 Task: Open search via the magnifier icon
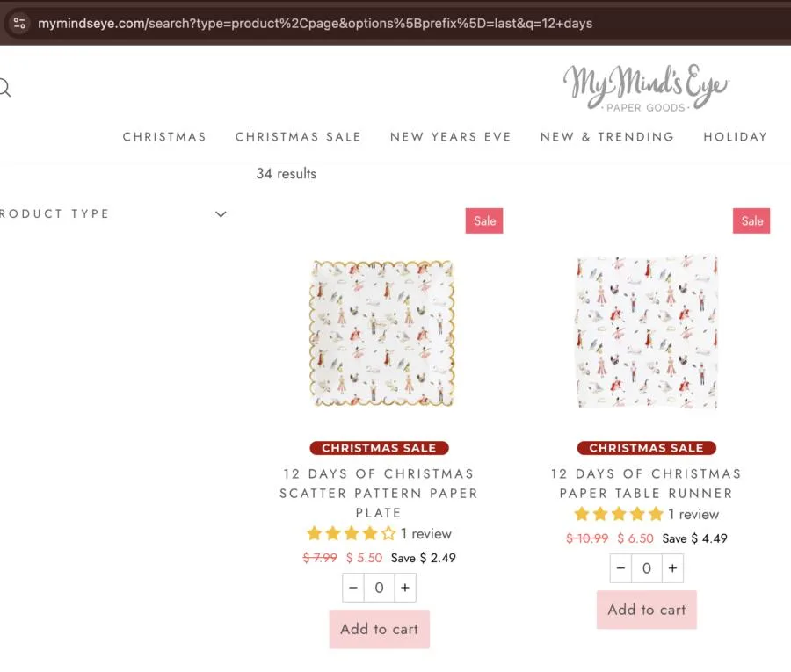point(4,88)
